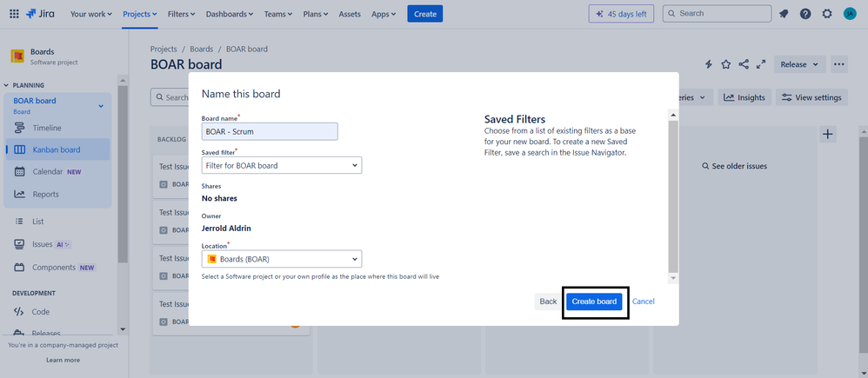Click See older issues

pos(734,166)
